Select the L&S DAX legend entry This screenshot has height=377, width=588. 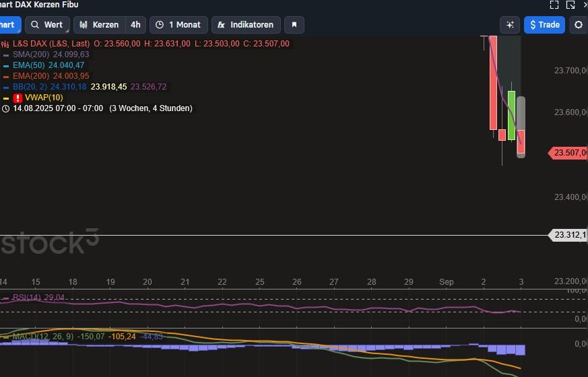pyautogui.click(x=51, y=44)
